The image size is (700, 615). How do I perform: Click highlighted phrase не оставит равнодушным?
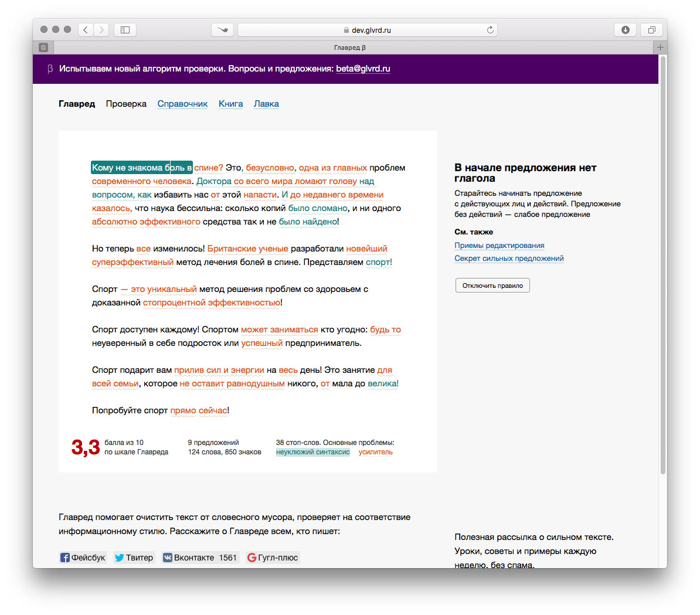coord(232,383)
